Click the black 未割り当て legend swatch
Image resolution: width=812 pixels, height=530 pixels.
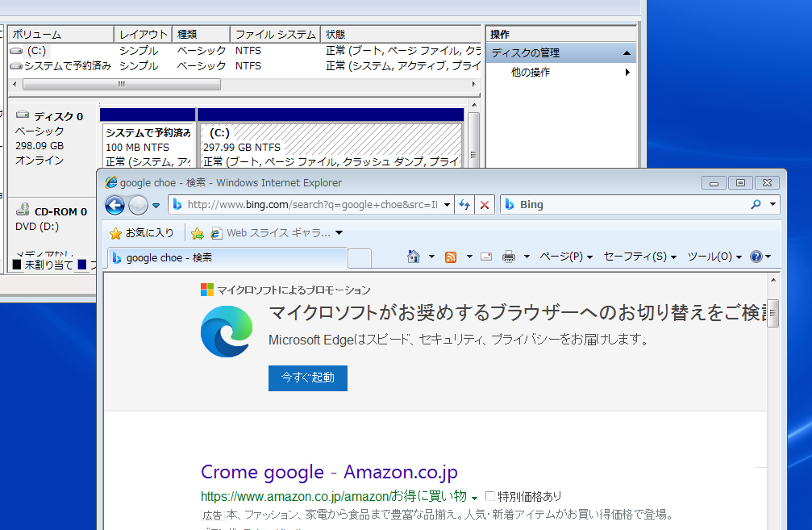[x=17, y=265]
